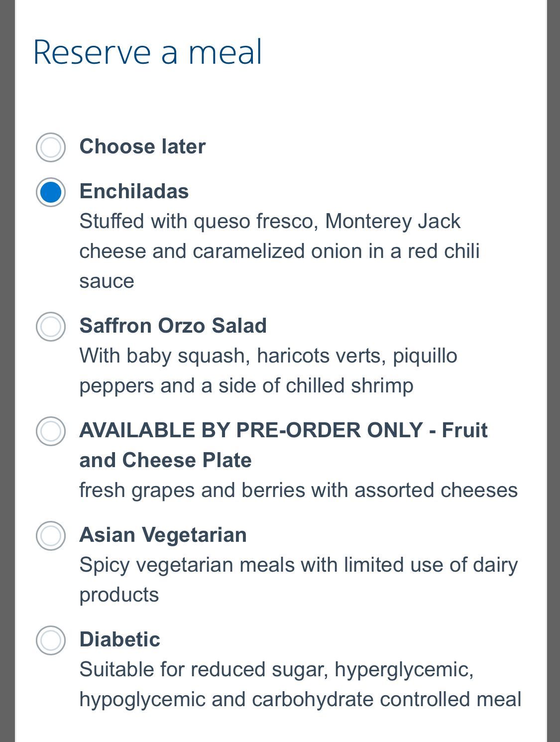
Task: Click the "Saffron Orzo Salad" option title
Action: click(x=173, y=326)
